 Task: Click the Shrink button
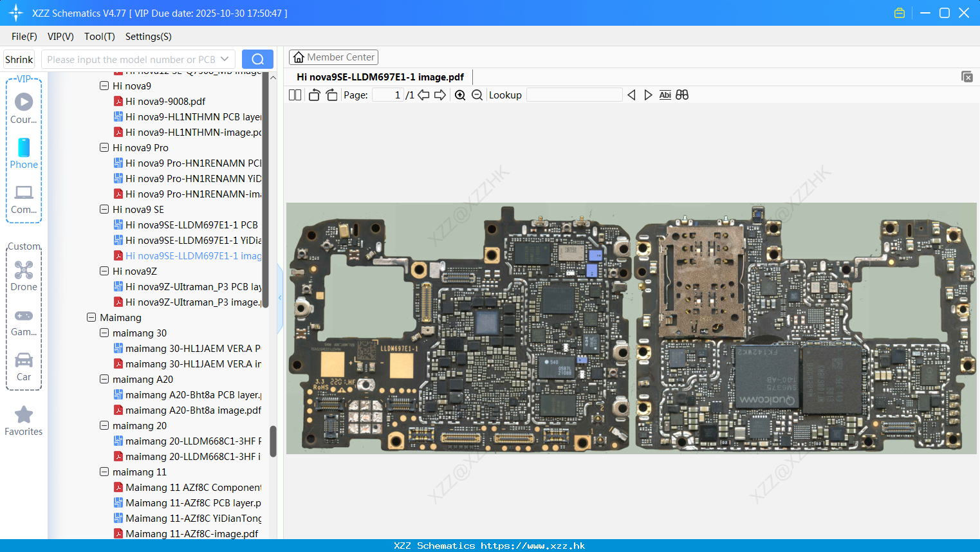coord(19,59)
